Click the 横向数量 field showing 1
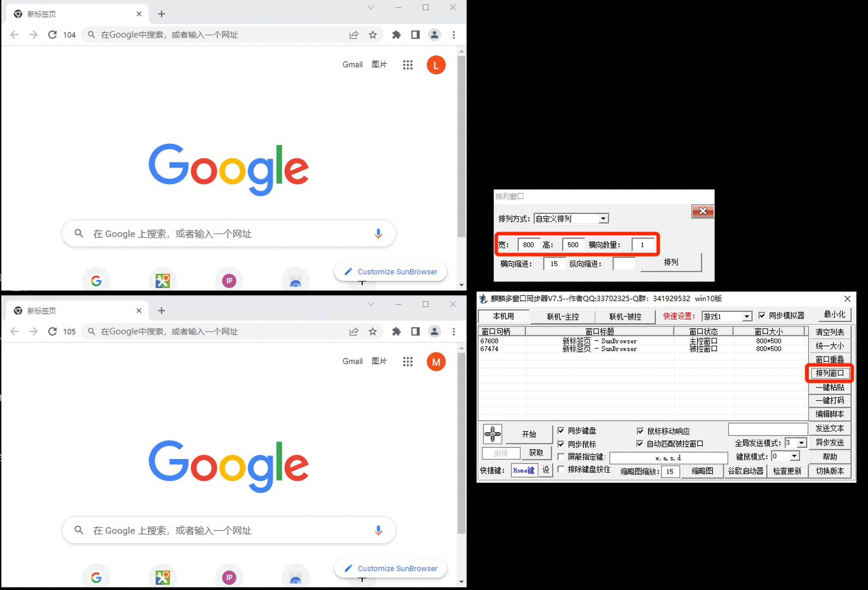Image resolution: width=868 pixels, height=590 pixels. point(642,245)
